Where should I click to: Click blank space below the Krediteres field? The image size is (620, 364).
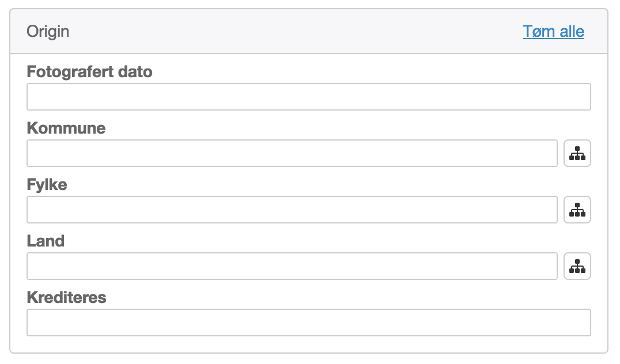(308, 344)
